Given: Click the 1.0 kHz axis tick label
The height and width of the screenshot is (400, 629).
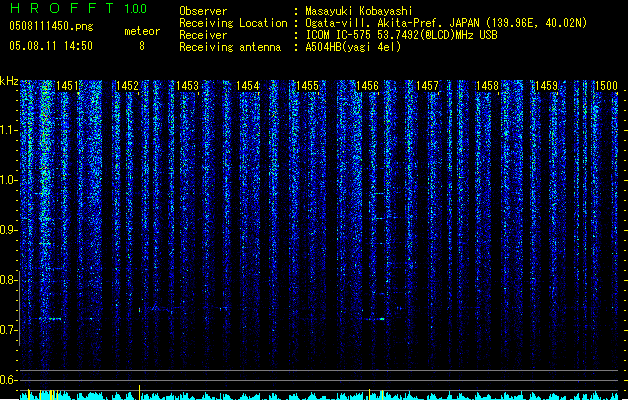Looking at the screenshot, I should point(8,180).
